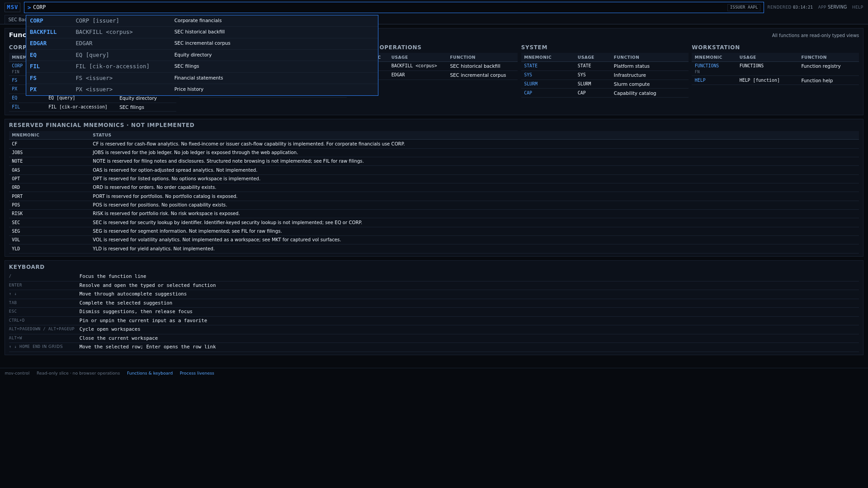This screenshot has width=868, height=488.
Task: Open STATE platform status function
Action: click(x=531, y=66)
